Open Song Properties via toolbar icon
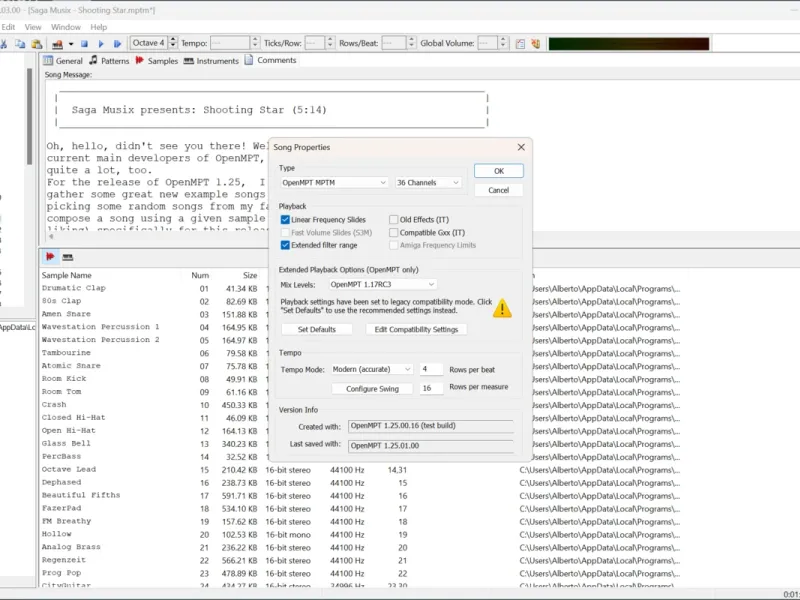Screen dimensions: 800x600 click(x=520, y=44)
